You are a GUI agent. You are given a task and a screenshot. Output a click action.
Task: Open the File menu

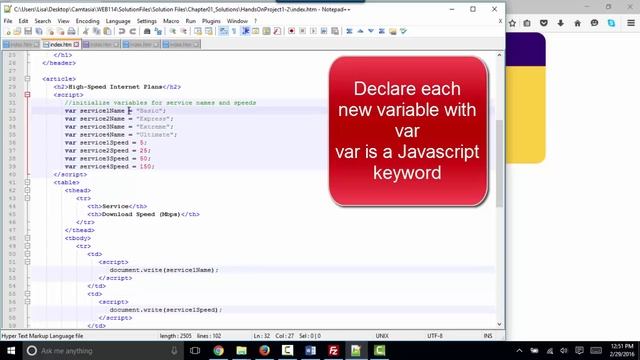pos(8,21)
